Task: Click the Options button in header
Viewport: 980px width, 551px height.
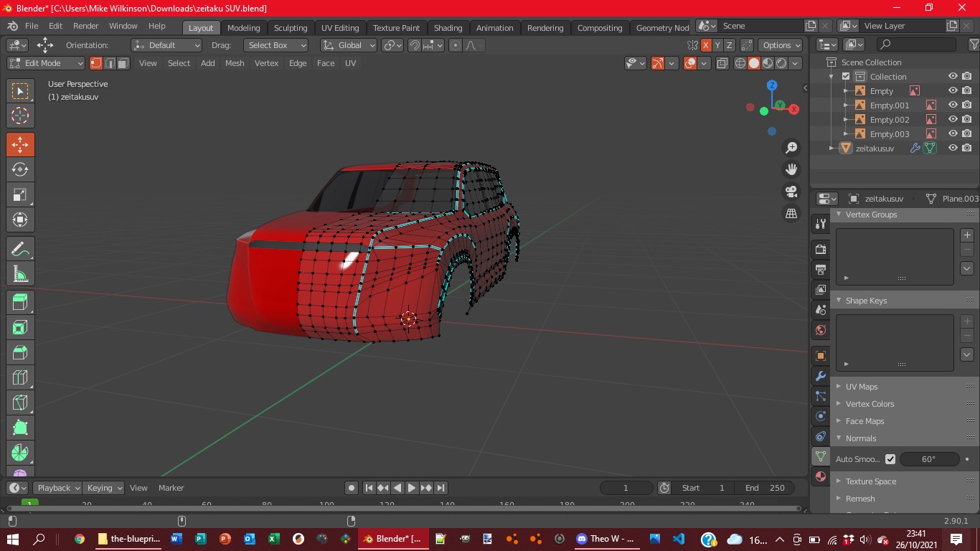Action: click(x=781, y=45)
